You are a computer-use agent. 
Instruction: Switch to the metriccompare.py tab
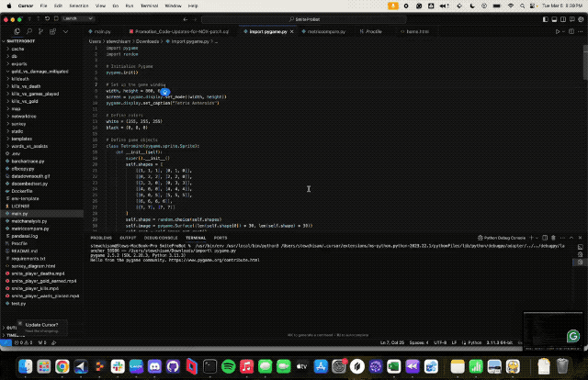coord(326,31)
